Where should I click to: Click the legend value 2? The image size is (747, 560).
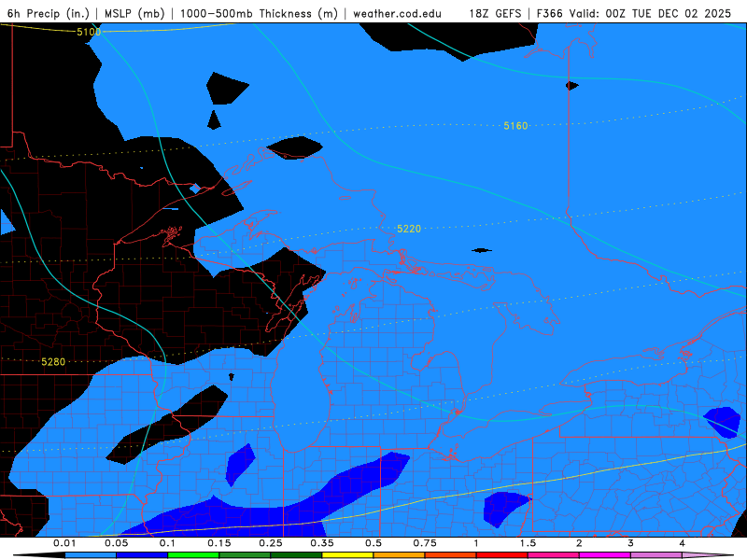click(579, 543)
